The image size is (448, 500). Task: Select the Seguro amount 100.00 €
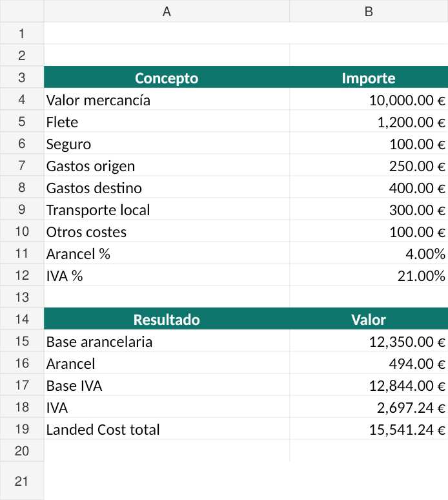[369, 143]
